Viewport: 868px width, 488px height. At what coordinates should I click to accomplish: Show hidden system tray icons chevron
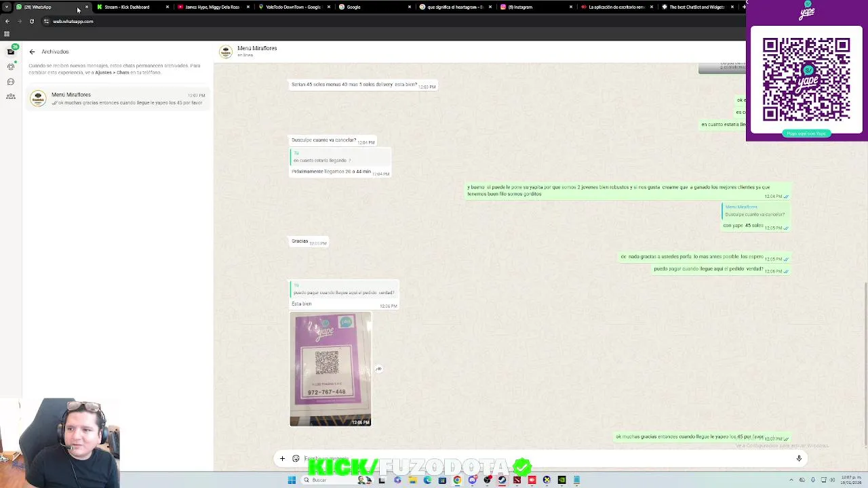tap(791, 480)
